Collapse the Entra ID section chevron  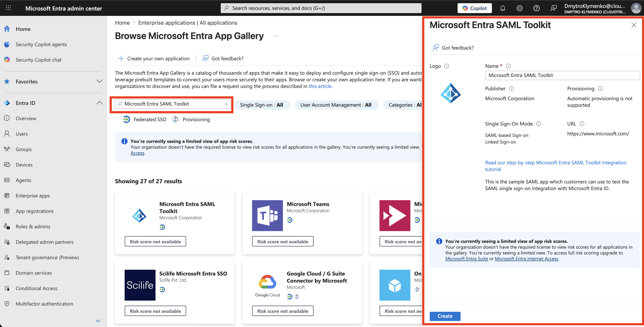(99, 103)
